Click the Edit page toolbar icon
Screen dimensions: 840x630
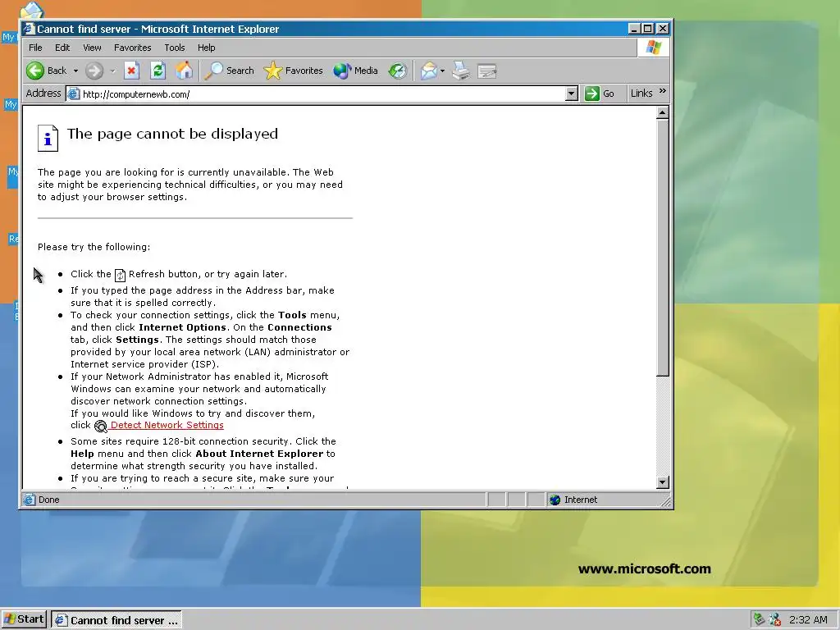[487, 71]
